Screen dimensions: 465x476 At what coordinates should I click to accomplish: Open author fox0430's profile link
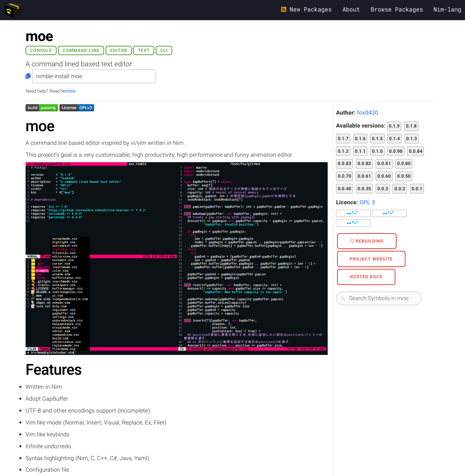367,113
